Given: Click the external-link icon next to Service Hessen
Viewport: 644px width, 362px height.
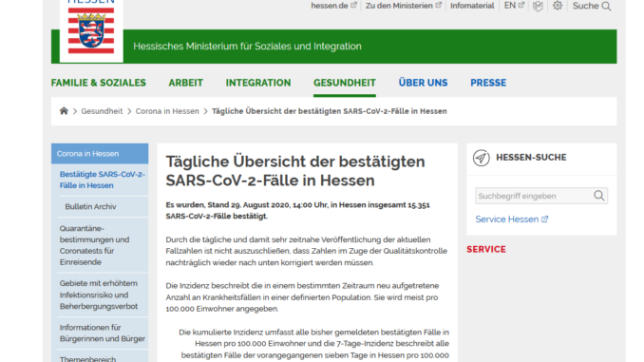Looking at the screenshot, I should (x=544, y=219).
